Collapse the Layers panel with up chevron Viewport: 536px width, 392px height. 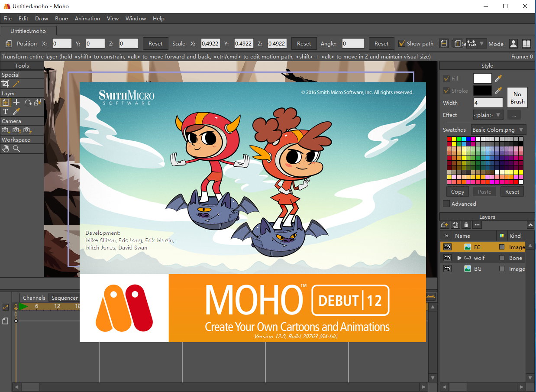pos(530,225)
